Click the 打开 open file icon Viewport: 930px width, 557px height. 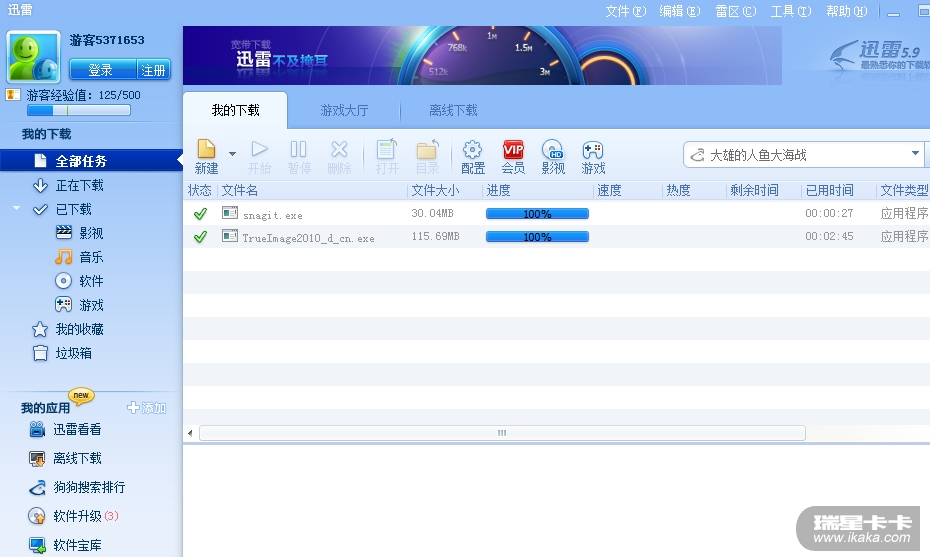coord(387,157)
